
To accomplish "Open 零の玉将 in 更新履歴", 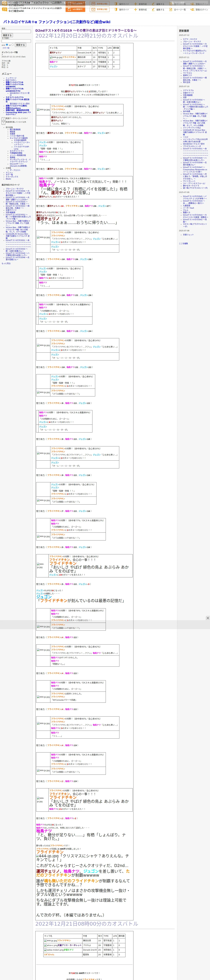I will pyautogui.click(x=186, y=82).
